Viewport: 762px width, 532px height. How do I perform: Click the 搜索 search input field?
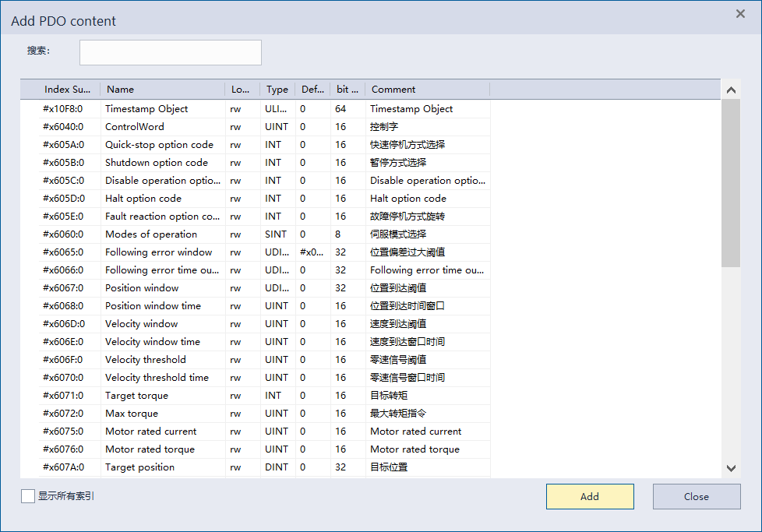point(170,53)
